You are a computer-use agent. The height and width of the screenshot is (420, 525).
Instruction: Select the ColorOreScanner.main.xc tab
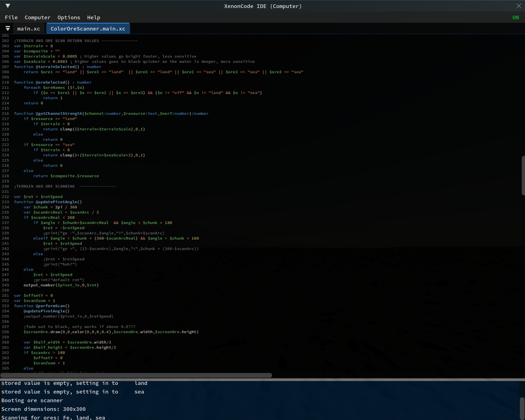[x=88, y=29]
